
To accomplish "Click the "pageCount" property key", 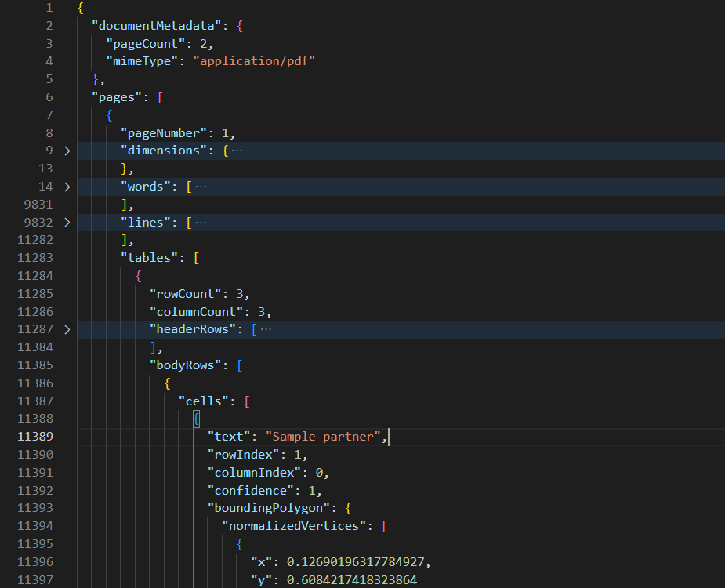I will 140,43.
